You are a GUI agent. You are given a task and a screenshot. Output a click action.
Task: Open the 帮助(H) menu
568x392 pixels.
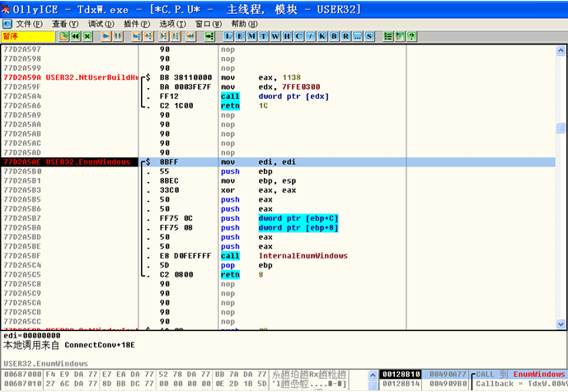pyautogui.click(x=245, y=24)
